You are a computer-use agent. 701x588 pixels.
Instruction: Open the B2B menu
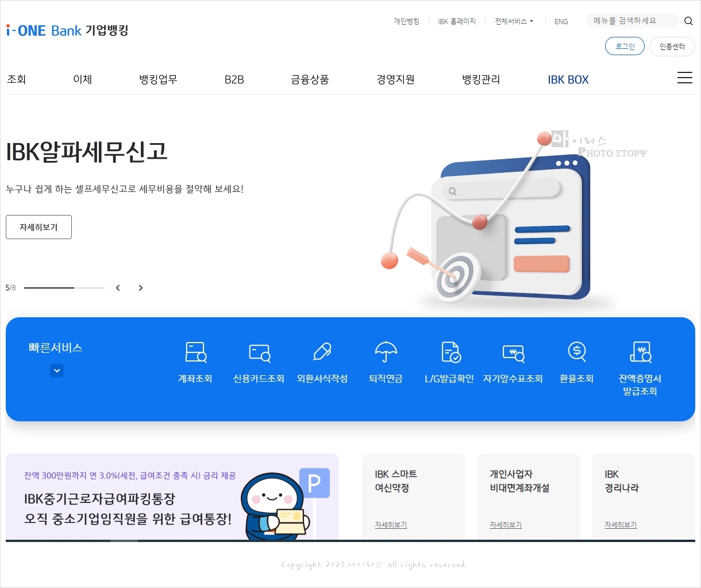(234, 79)
